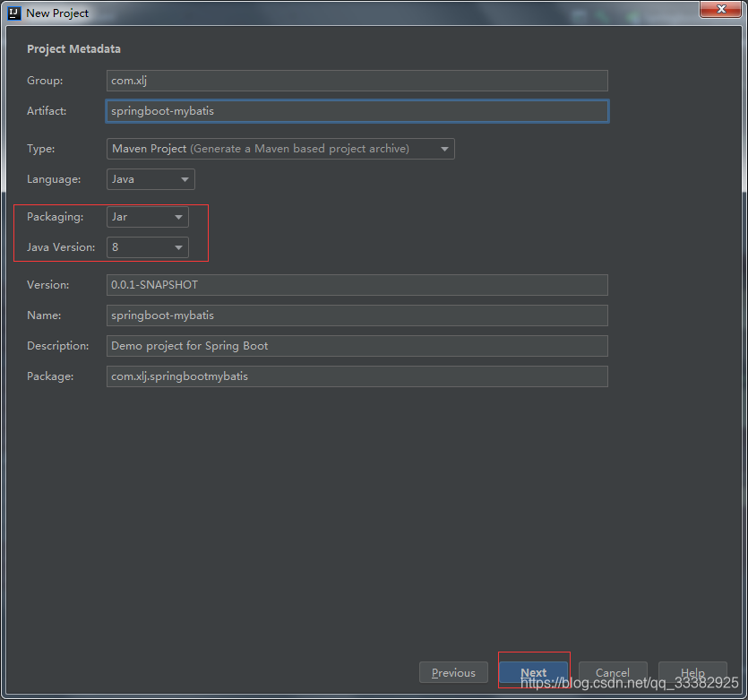The height and width of the screenshot is (700, 748).
Task: Click the Java Version: label
Action: (61, 247)
